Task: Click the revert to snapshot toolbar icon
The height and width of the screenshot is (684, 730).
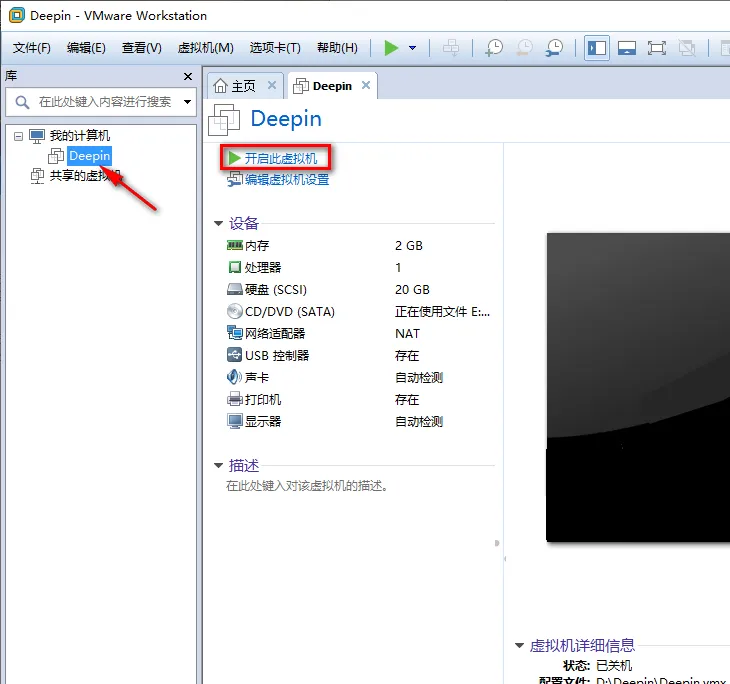Action: (x=524, y=47)
